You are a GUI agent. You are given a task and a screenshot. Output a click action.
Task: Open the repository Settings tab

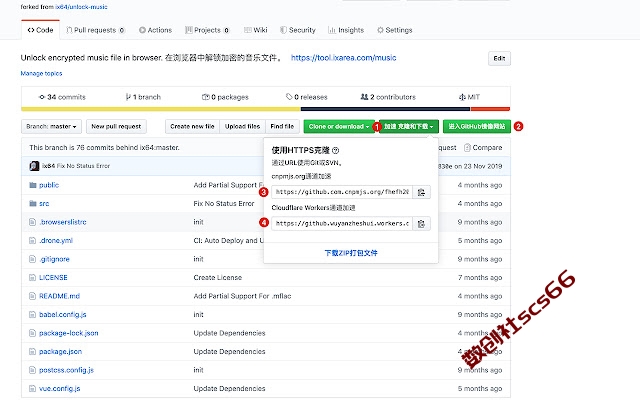[x=395, y=30]
